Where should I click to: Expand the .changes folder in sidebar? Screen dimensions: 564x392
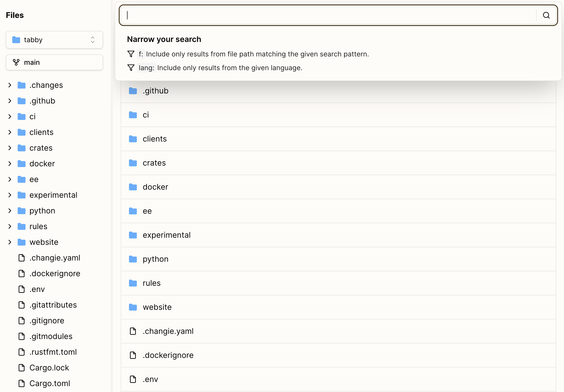[10, 85]
